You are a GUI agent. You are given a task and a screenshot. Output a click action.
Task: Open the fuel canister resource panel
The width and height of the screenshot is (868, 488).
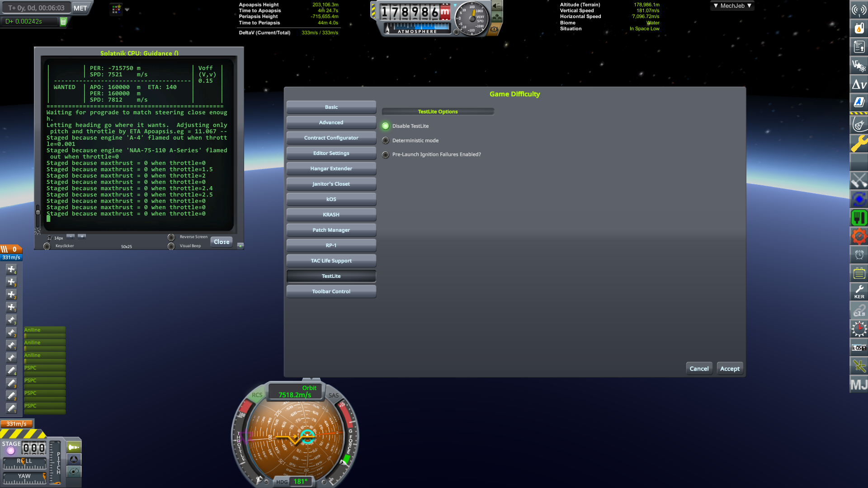[859, 28]
